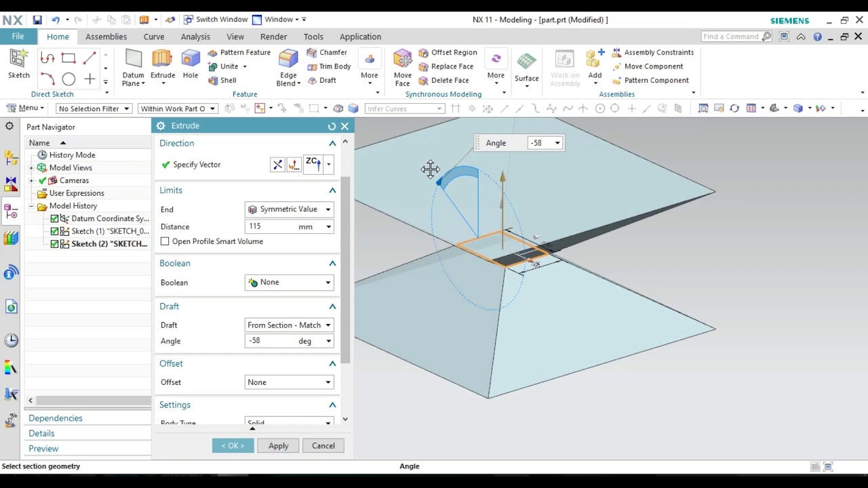
Task: Collapse the Limits section
Action: [332, 190]
